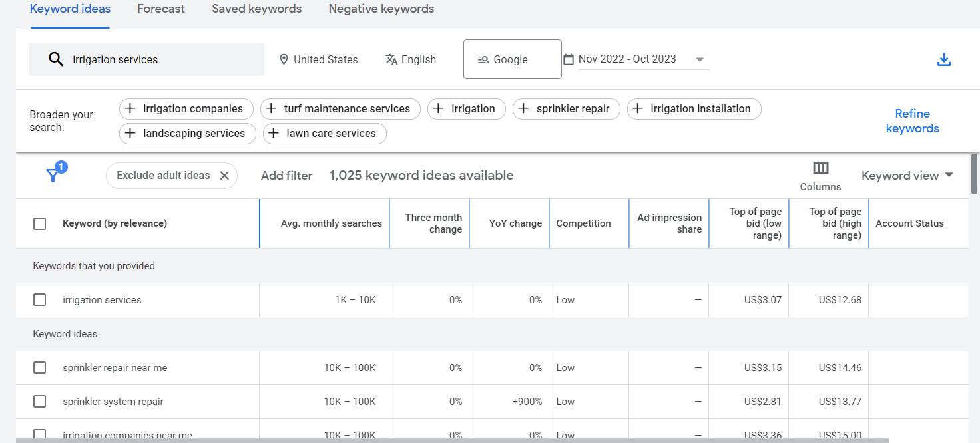Open the date range dropdown arrow

700,59
